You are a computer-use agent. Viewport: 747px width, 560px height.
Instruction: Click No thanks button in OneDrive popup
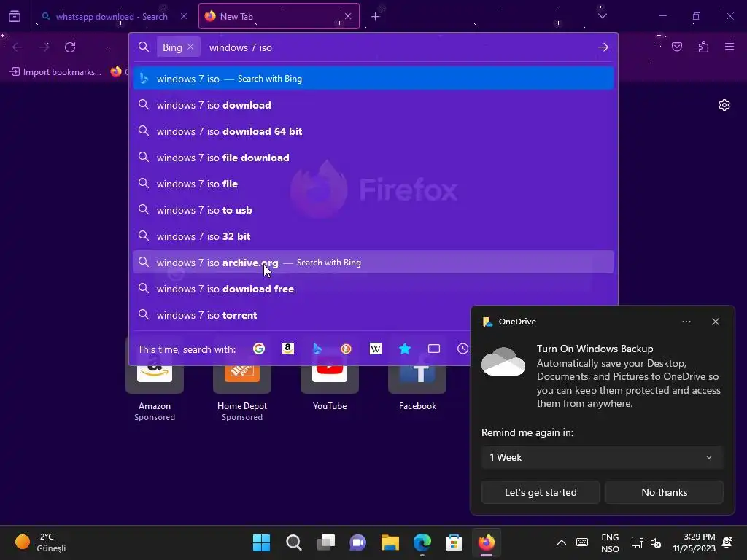(664, 492)
